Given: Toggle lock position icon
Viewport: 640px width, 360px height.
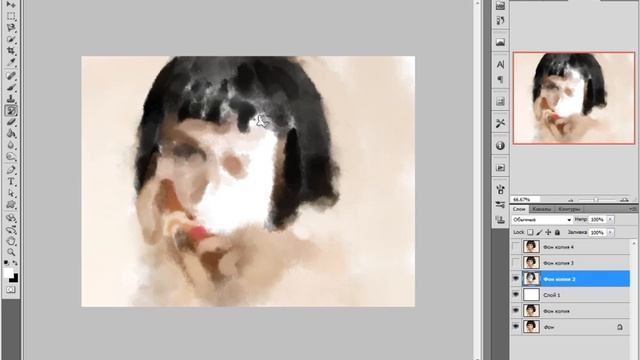Looking at the screenshot, I should pos(548,232).
